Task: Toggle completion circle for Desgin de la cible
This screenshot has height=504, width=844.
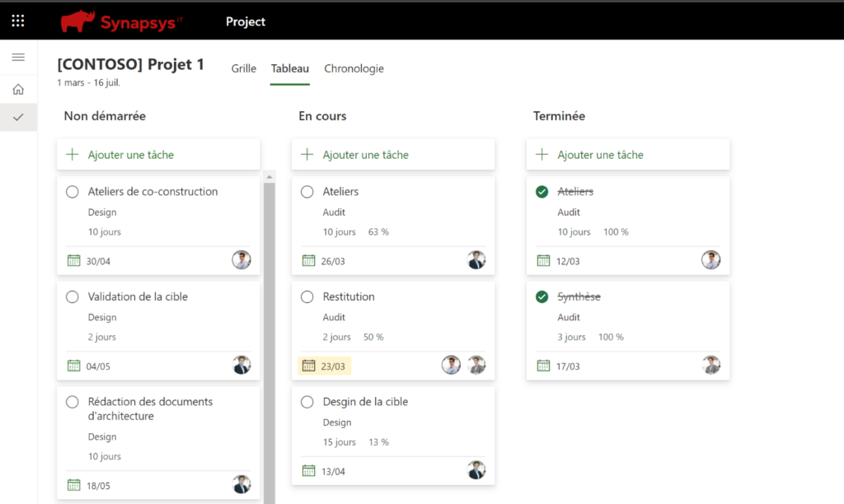Action: click(x=307, y=402)
